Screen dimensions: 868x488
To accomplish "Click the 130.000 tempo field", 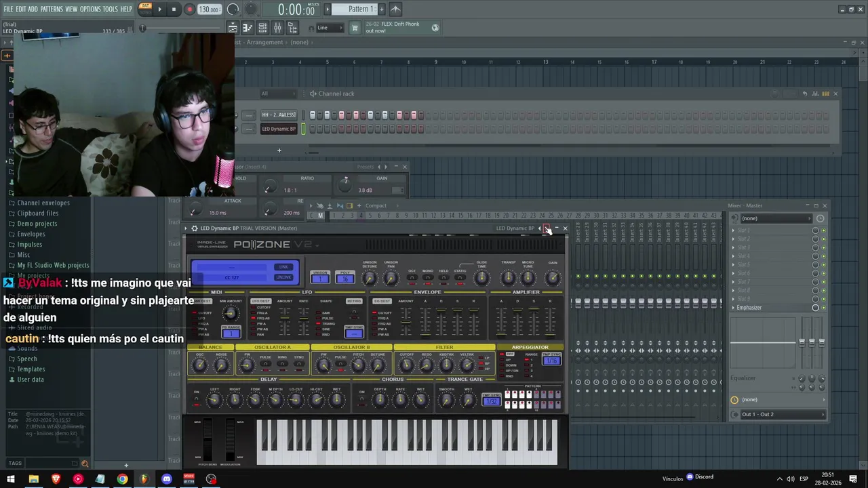I will [x=209, y=9].
